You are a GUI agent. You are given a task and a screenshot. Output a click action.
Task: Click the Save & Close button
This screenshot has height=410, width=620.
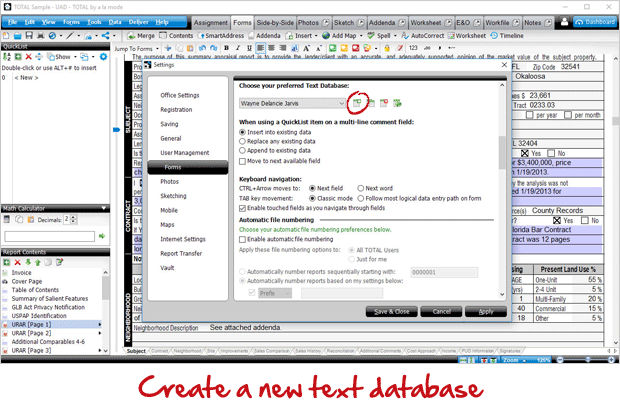pos(391,312)
